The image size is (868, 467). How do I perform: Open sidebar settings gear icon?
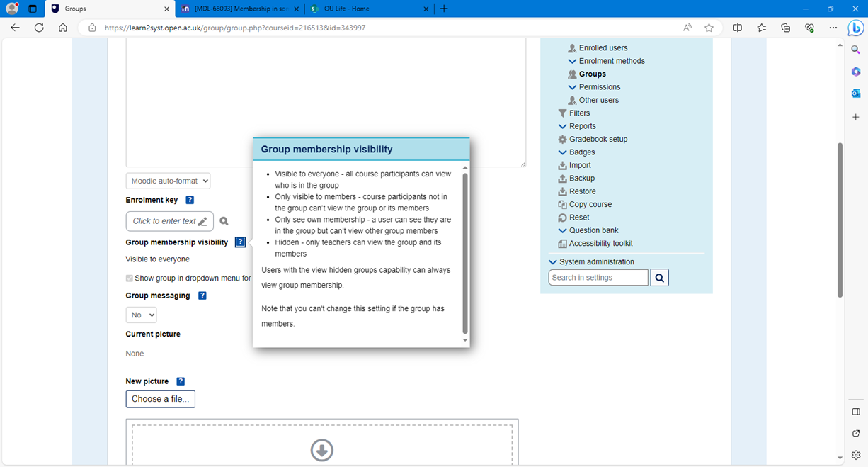[x=856, y=455]
